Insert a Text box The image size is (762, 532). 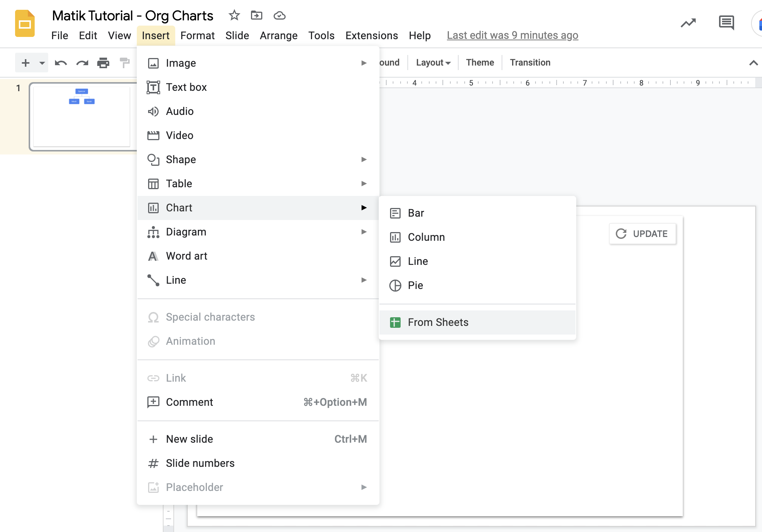pyautogui.click(x=258, y=87)
